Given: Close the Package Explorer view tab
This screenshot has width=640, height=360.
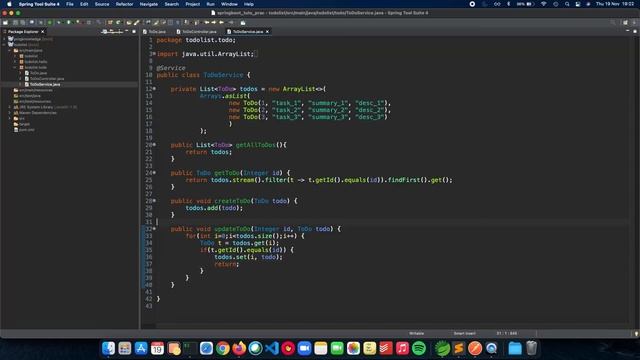Looking at the screenshot, I should point(42,31).
